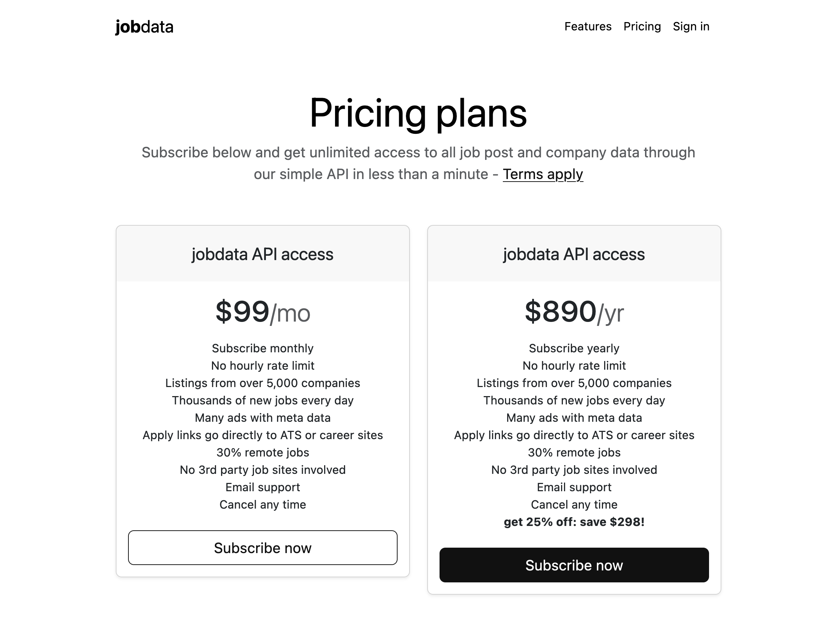The image size is (840, 620).
Task: Click the yearly plan's jobdata API access header
Action: click(574, 254)
